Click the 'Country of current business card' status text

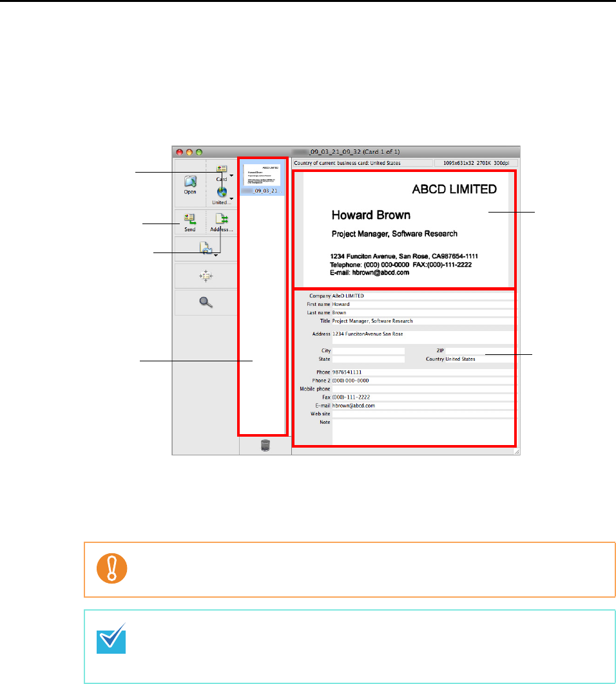coord(347,163)
